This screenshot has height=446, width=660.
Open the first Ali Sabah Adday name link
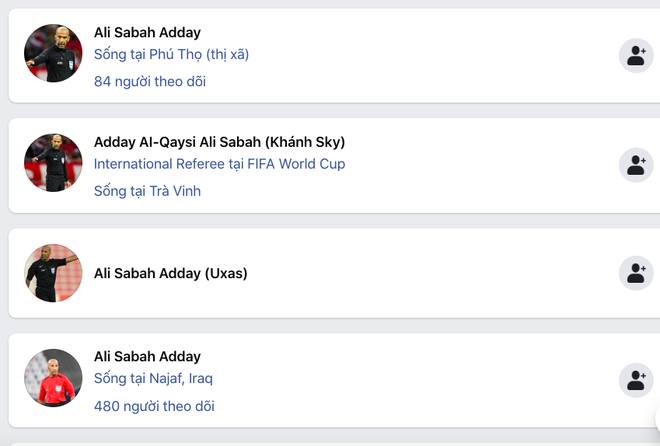click(x=147, y=32)
